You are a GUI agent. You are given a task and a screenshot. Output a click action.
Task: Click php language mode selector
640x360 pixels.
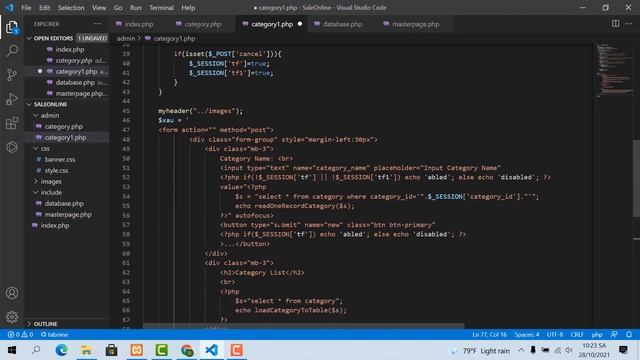coord(597,334)
